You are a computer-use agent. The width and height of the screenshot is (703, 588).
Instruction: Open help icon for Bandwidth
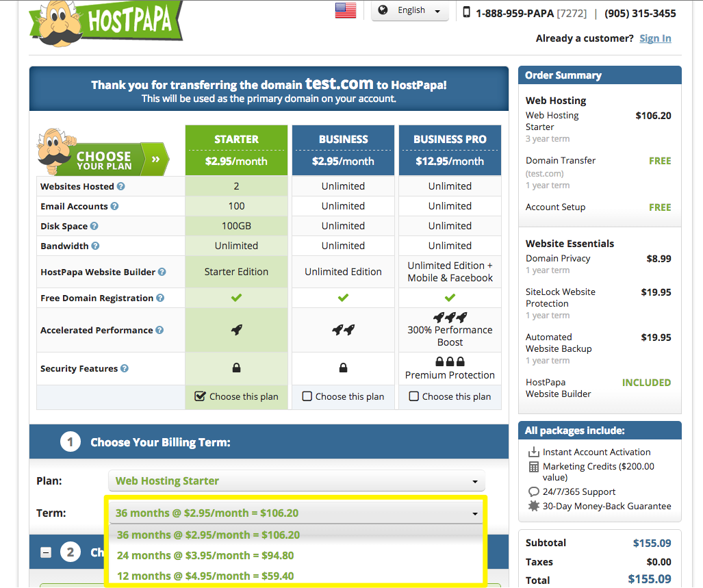(96, 246)
